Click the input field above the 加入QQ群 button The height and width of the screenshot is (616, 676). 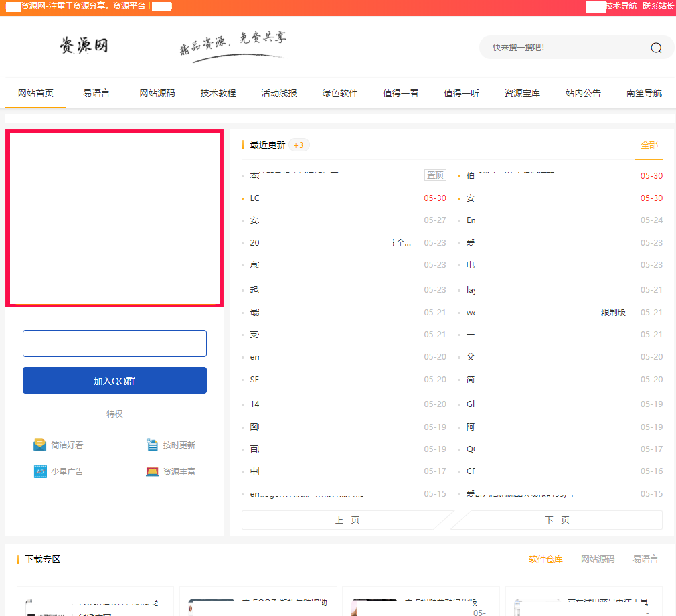(x=114, y=343)
